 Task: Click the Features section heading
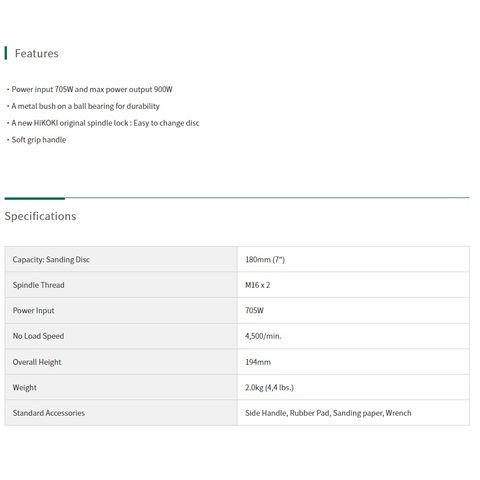click(37, 53)
